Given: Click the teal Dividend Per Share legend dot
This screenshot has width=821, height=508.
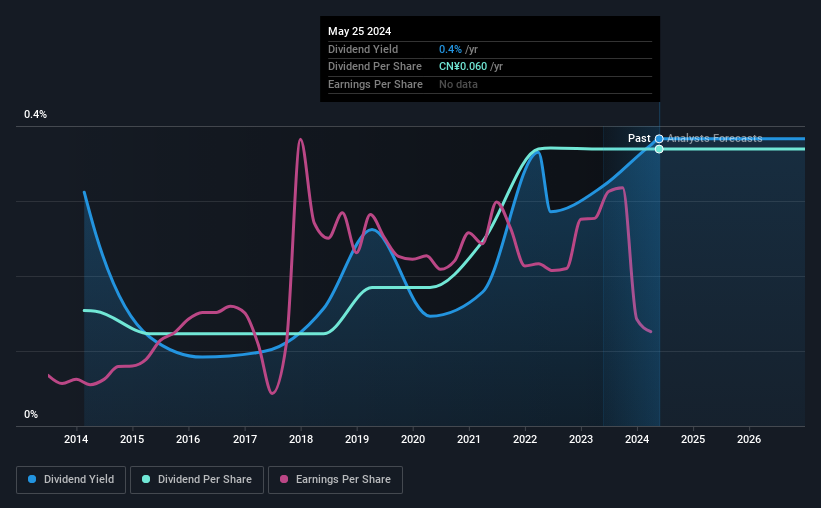Looking at the screenshot, I should coord(146,479).
